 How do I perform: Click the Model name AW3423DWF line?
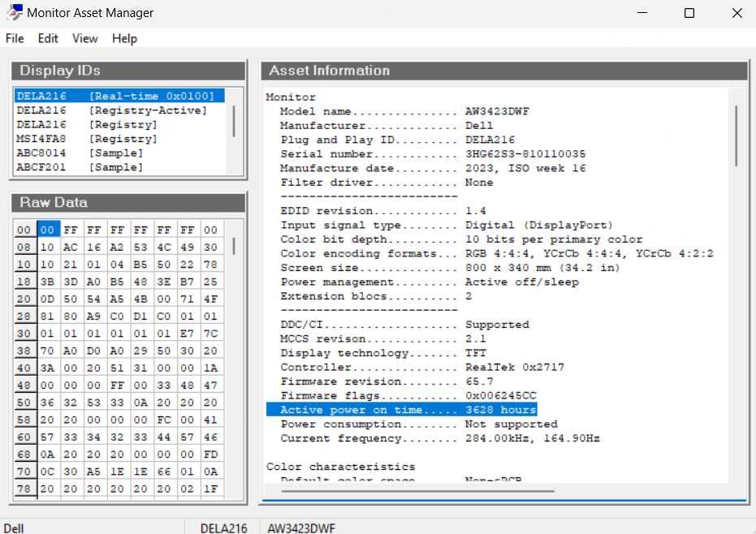coord(404,111)
